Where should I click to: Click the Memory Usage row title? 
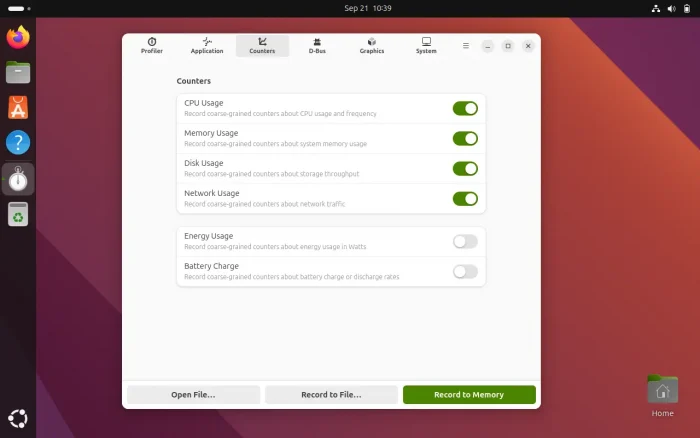tap(211, 133)
